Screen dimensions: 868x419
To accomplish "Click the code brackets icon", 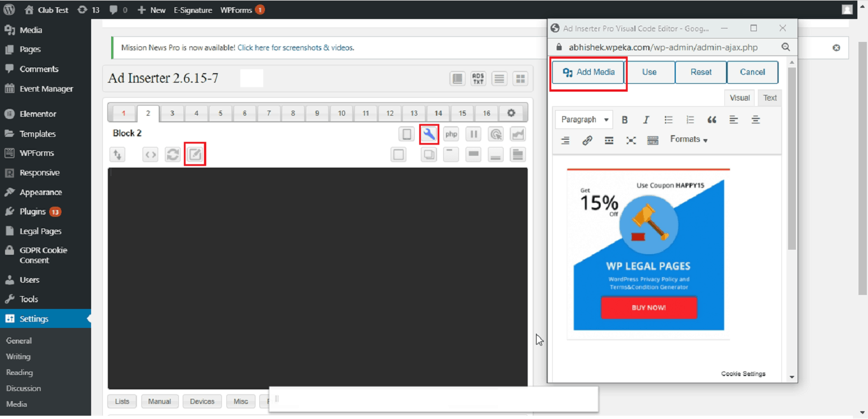I will click(150, 155).
